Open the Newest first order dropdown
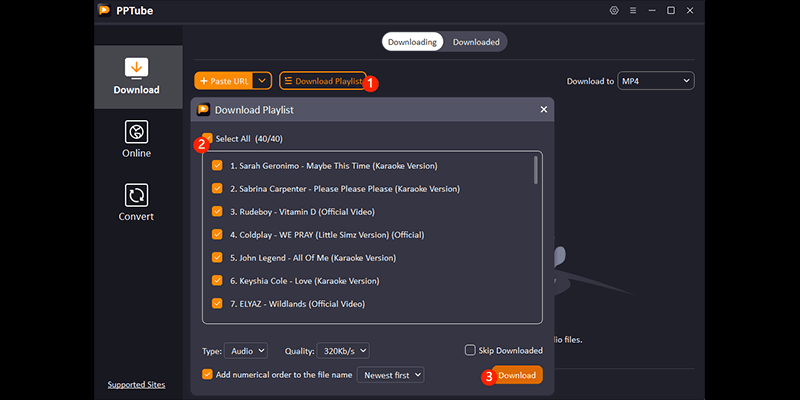Image resolution: width=800 pixels, height=400 pixels. tap(390, 375)
